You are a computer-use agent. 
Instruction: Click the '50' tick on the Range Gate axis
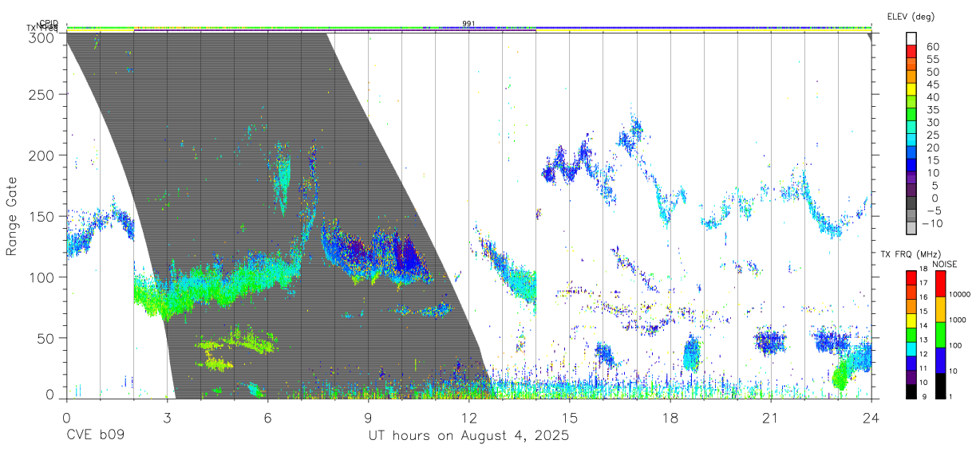pyautogui.click(x=46, y=337)
